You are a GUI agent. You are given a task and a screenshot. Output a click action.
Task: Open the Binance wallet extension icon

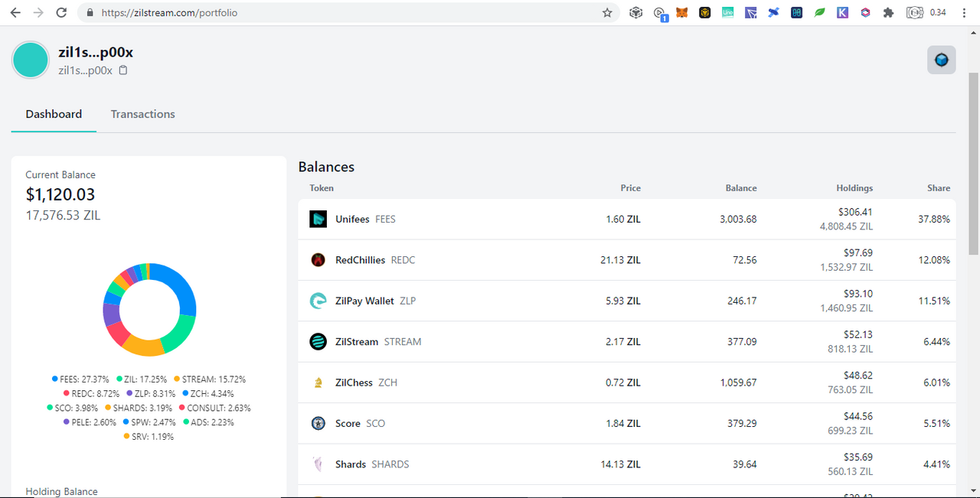click(704, 12)
